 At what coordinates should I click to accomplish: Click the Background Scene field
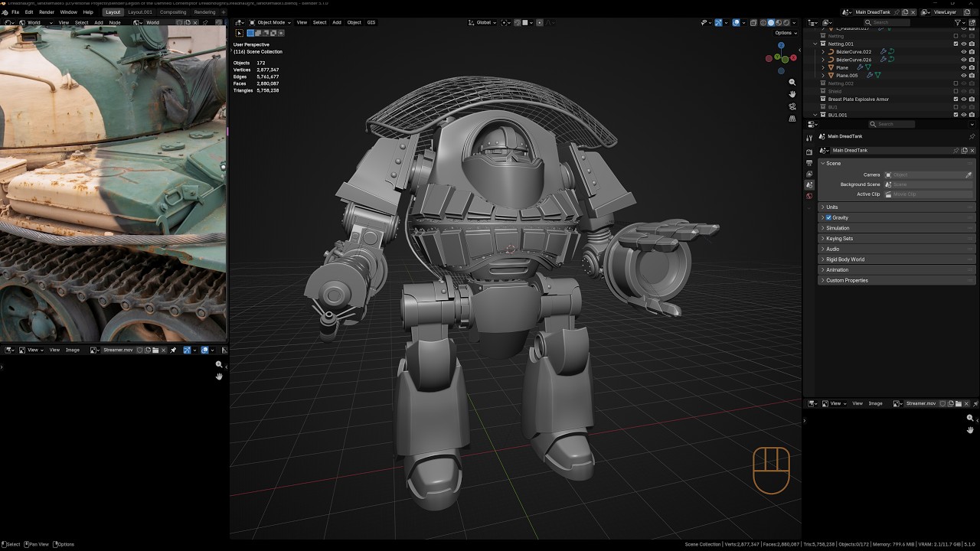click(929, 184)
